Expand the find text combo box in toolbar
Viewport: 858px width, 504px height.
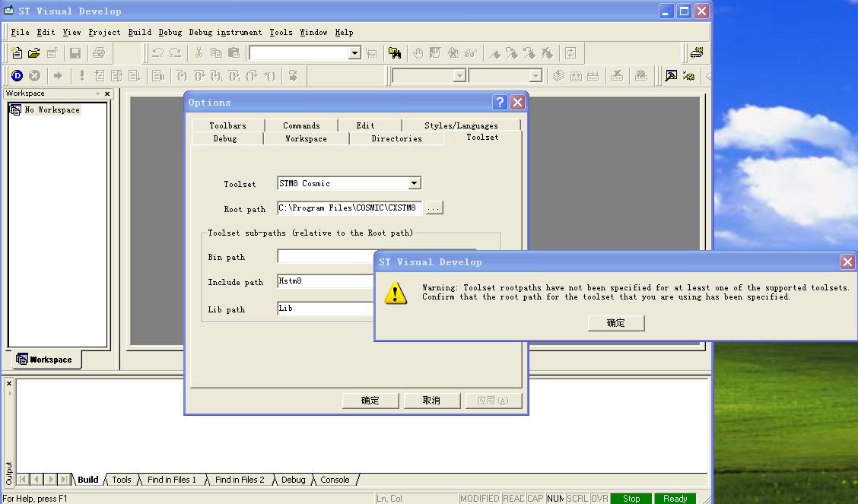[x=354, y=53]
